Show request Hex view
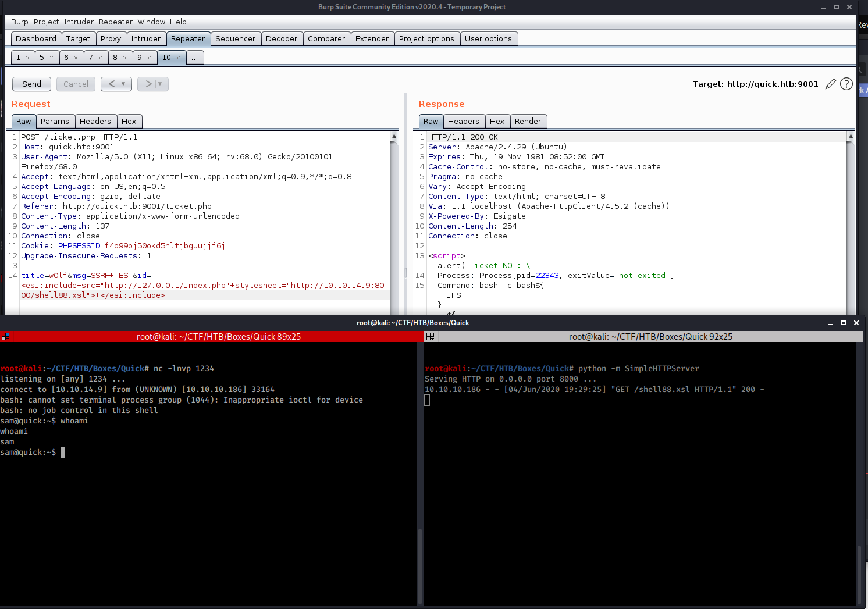Viewport: 868px width, 609px height. point(129,121)
